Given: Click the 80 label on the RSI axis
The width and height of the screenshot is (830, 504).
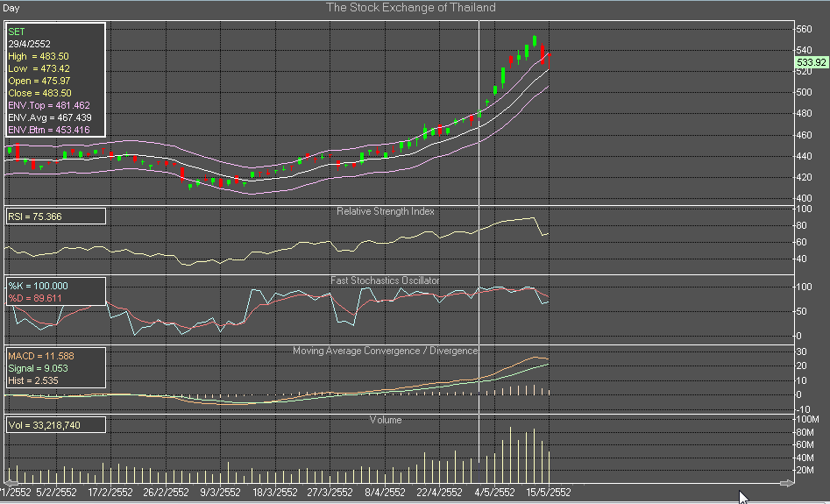Looking at the screenshot, I should click(x=801, y=225).
